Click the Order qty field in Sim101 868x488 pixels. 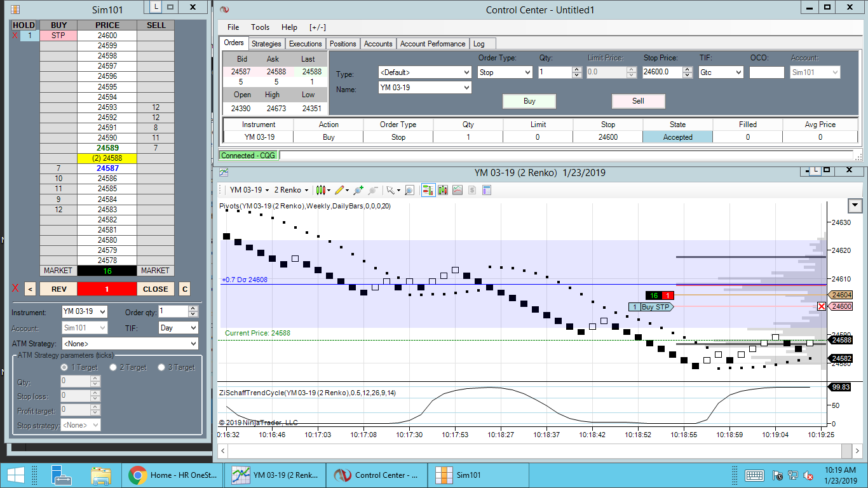pyautogui.click(x=173, y=311)
